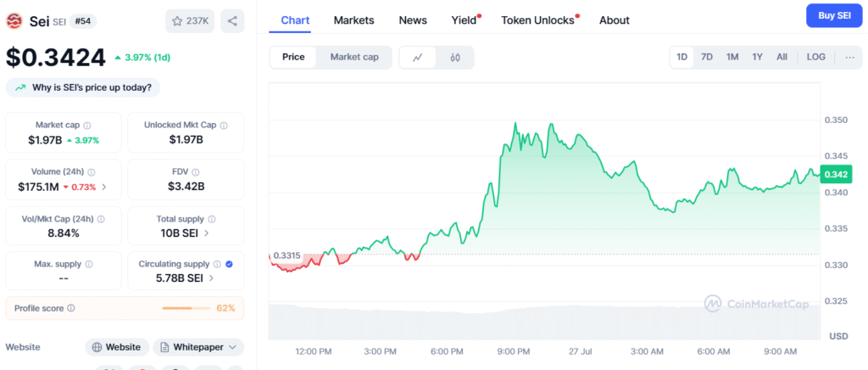
Task: Expand Total supply 10B SEI chevron
Action: pos(207,233)
